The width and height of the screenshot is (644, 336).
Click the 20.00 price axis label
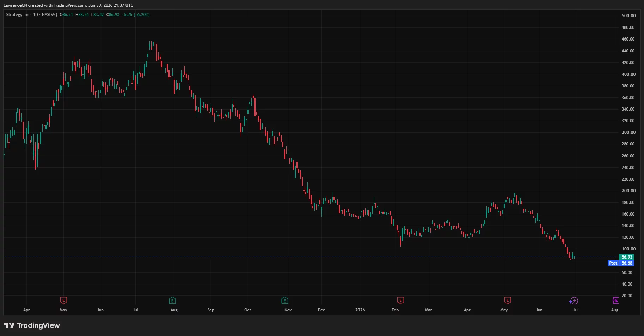click(x=627, y=296)
